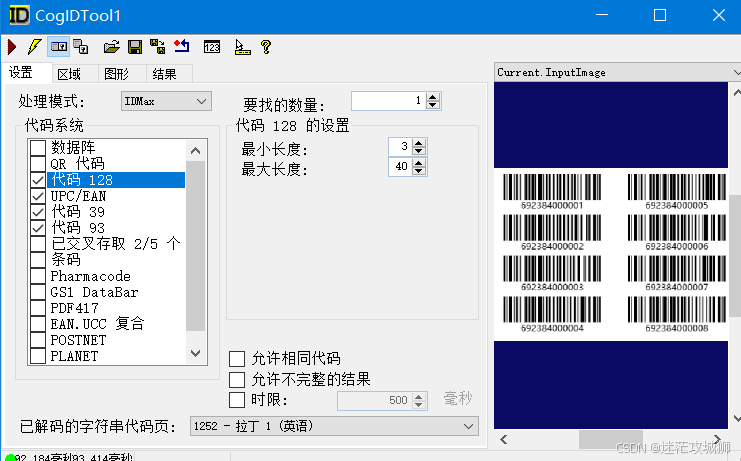Click the image pane horizontal scrollbar thumb
Screen dimensions: 741x461
point(611,440)
